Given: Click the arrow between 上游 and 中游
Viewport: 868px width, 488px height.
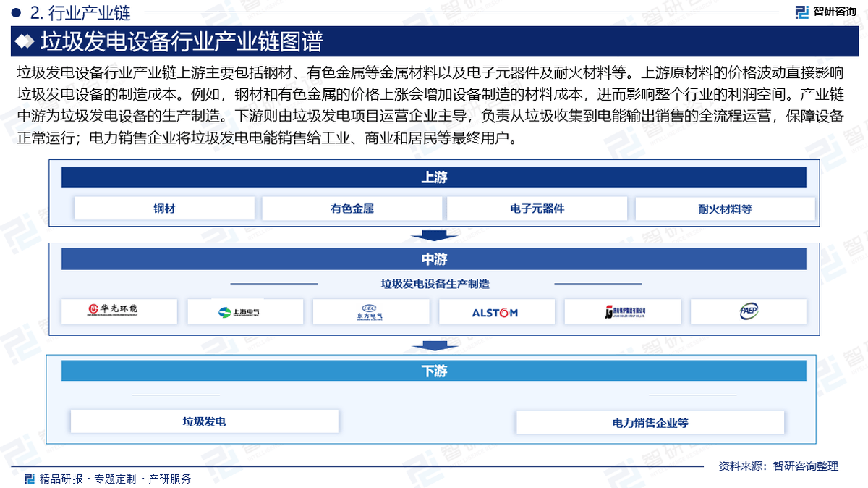Looking at the screenshot, I should point(433,235).
